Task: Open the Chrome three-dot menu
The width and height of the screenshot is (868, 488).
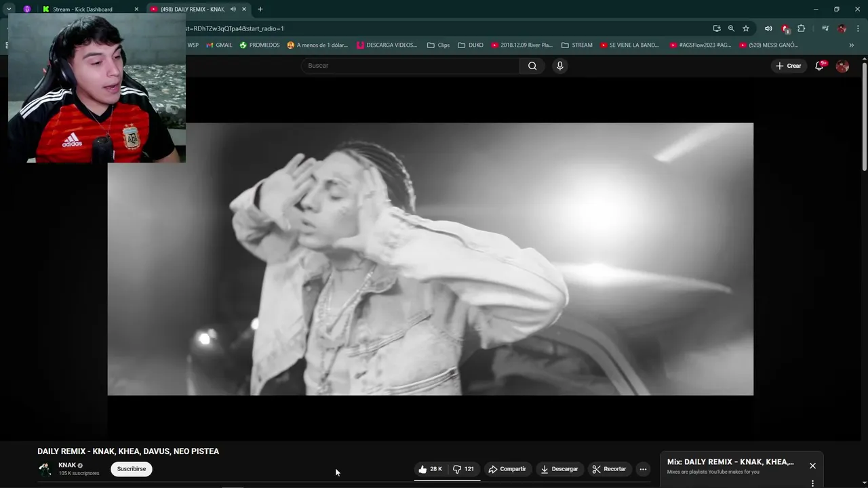Action: click(x=858, y=28)
